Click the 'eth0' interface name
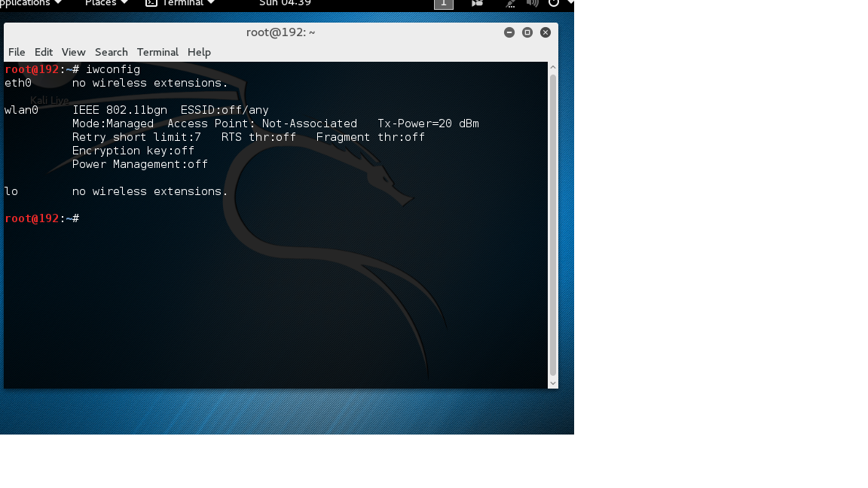The image size is (868, 488). [18, 83]
